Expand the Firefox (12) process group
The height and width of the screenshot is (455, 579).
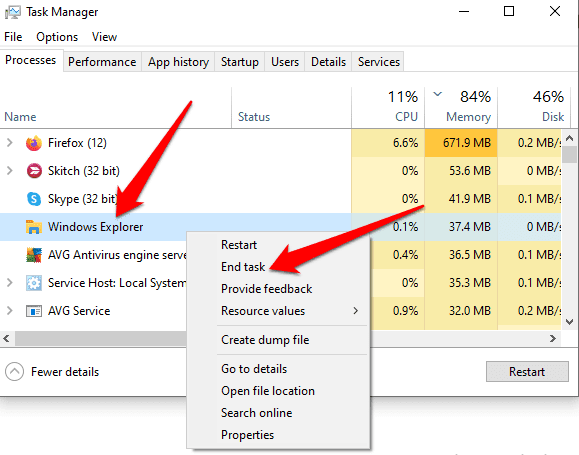tap(10, 143)
